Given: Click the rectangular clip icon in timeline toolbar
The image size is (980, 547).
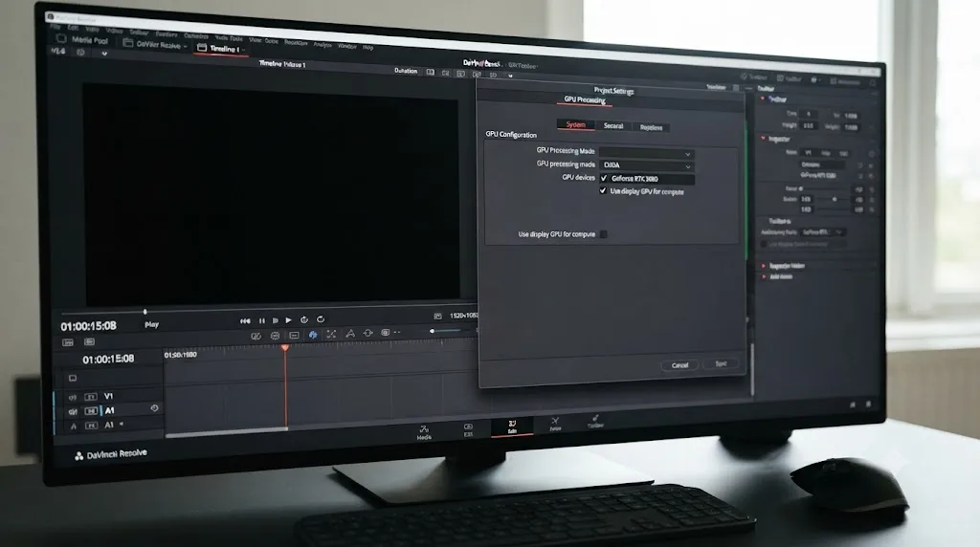Looking at the screenshot, I should (295, 336).
